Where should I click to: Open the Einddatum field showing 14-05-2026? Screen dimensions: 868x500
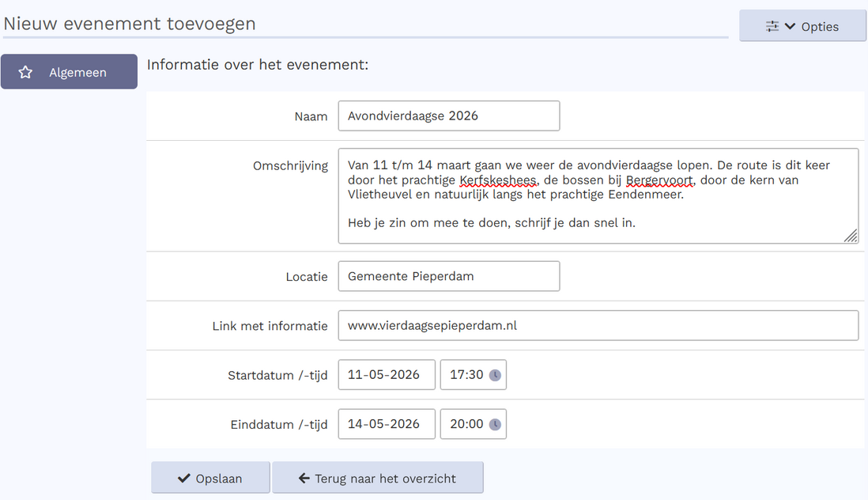coord(386,423)
